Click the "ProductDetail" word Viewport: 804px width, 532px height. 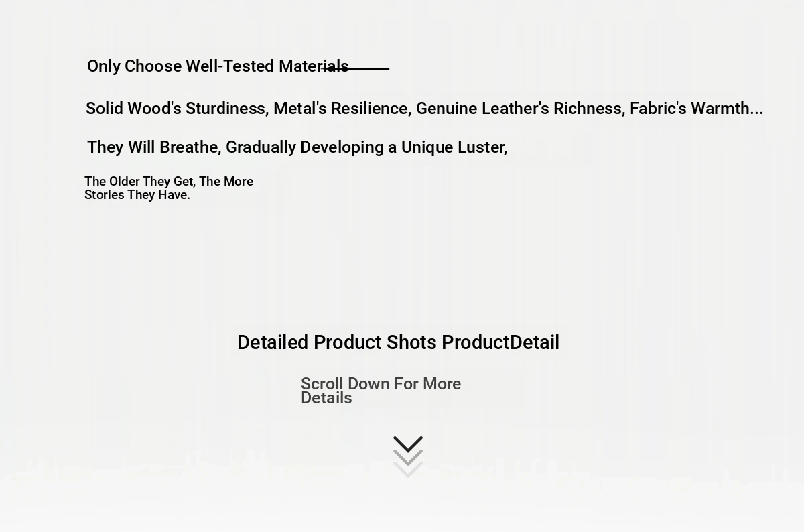(x=500, y=342)
